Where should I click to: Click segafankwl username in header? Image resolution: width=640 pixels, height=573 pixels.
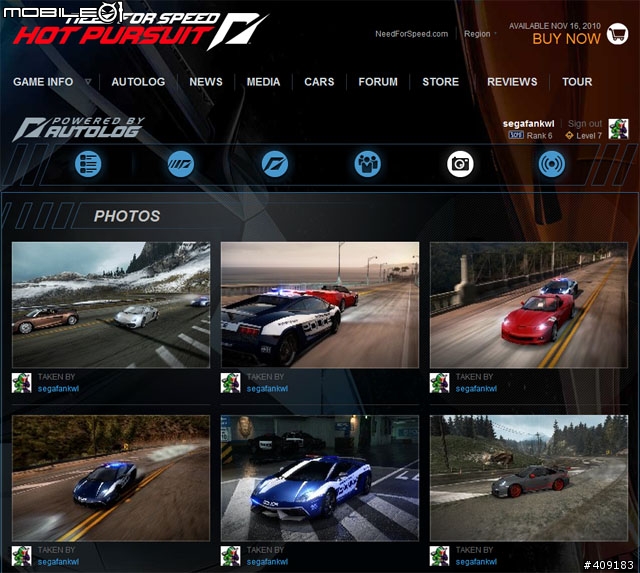[x=529, y=124]
